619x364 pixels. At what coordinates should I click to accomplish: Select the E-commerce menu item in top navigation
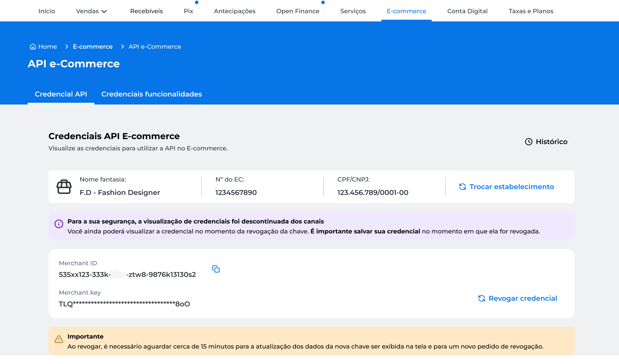406,11
